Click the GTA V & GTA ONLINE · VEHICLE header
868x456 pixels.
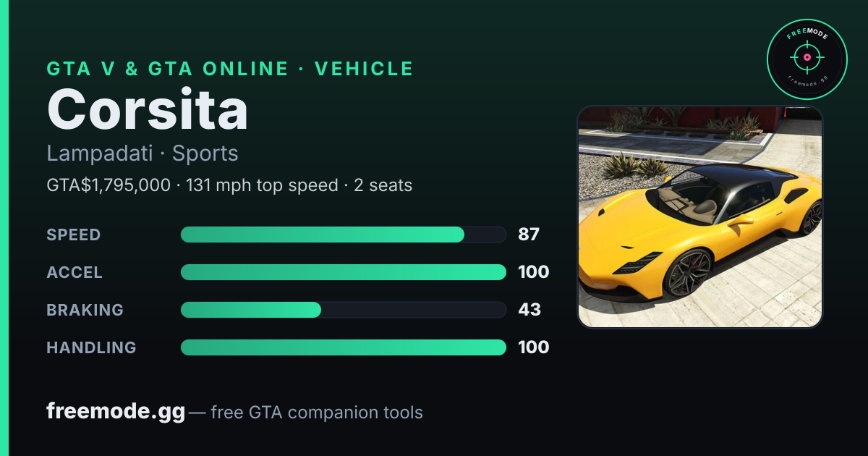[230, 69]
